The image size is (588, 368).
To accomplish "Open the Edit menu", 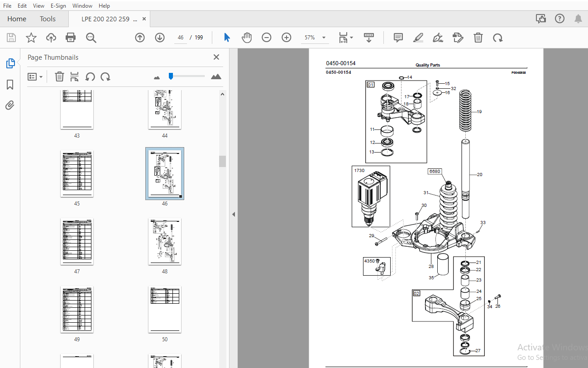I will coord(22,6).
